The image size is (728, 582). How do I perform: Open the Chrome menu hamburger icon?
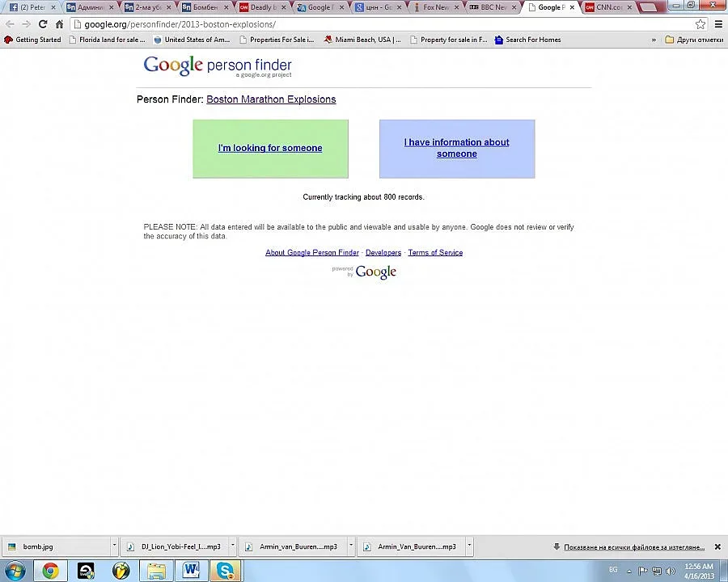[718, 24]
